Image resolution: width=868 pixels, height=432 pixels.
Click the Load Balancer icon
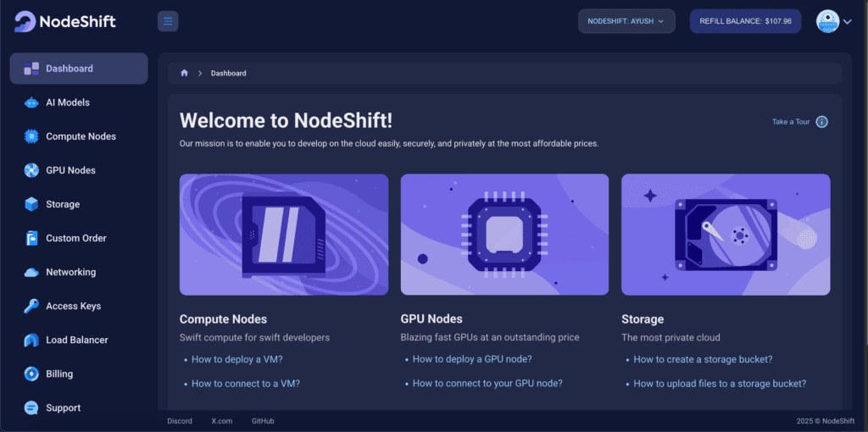coord(31,341)
